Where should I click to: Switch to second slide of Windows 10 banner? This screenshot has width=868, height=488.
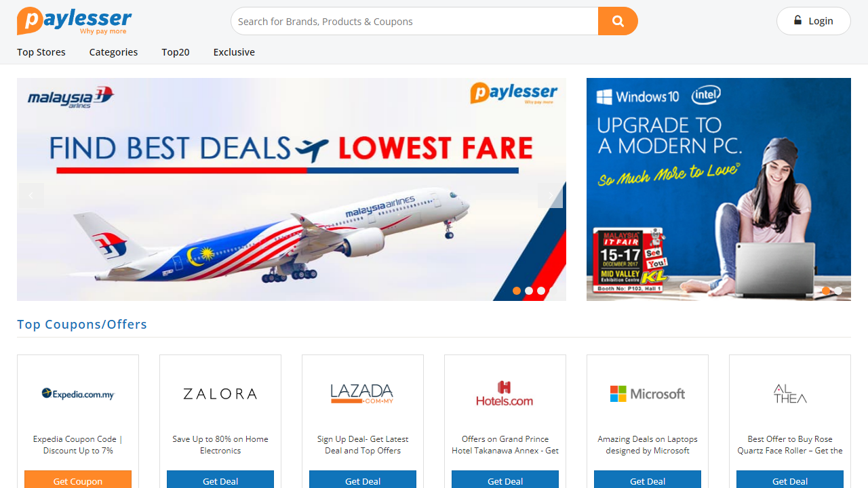[x=838, y=291]
